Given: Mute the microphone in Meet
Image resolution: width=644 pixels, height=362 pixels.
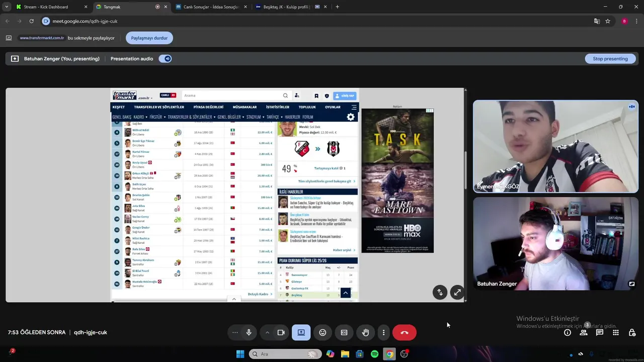Looking at the screenshot, I should point(249,332).
